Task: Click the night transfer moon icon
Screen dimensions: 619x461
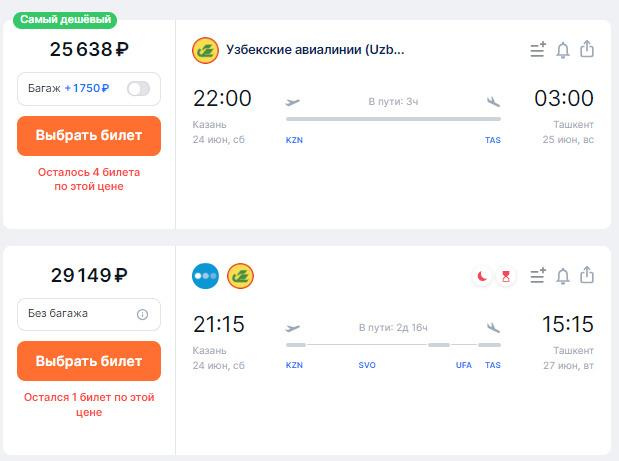Action: pyautogui.click(x=482, y=276)
